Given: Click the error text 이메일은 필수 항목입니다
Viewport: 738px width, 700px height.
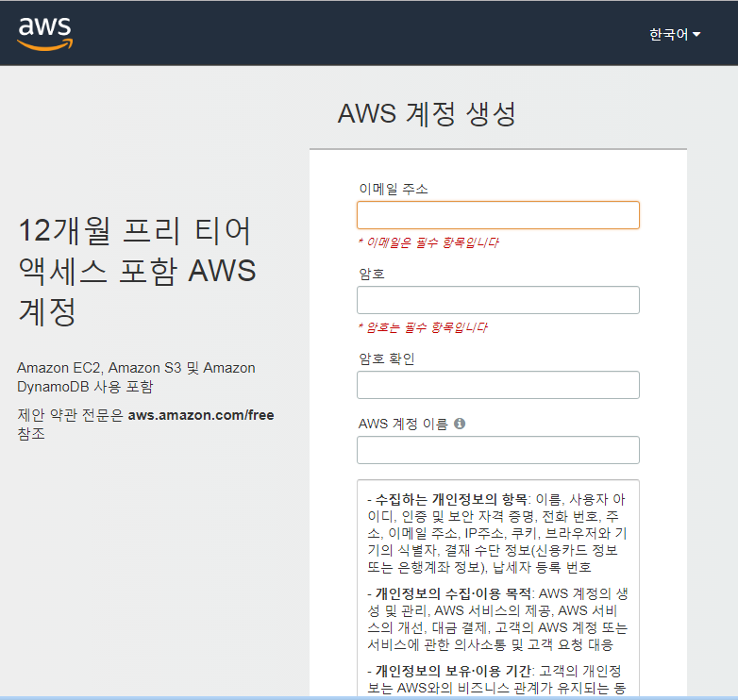Looking at the screenshot, I should click(428, 242).
